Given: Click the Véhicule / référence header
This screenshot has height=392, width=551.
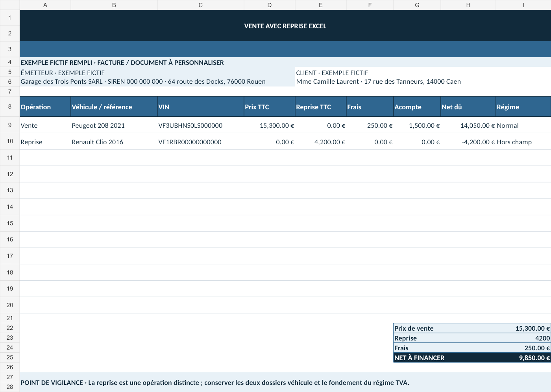Looking at the screenshot, I should tap(114, 107).
